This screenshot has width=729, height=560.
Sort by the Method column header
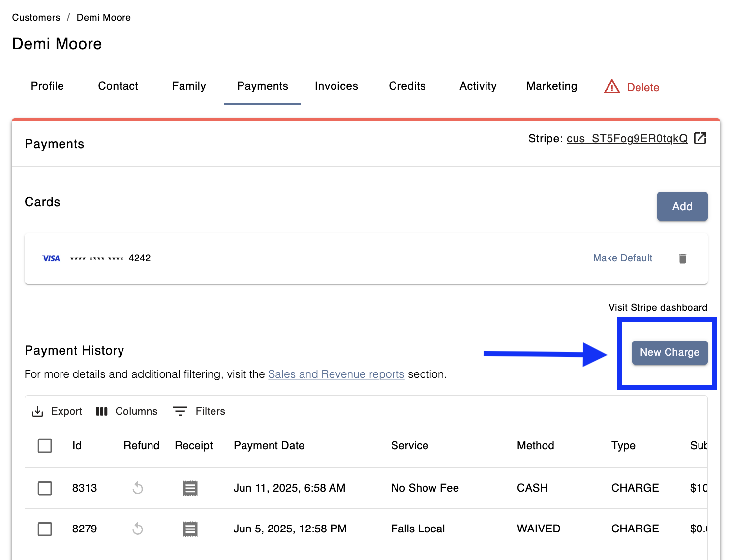coord(536,446)
